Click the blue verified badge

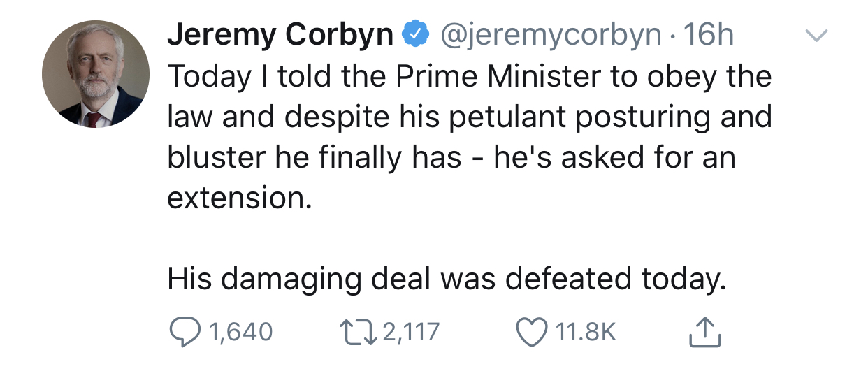click(x=414, y=34)
